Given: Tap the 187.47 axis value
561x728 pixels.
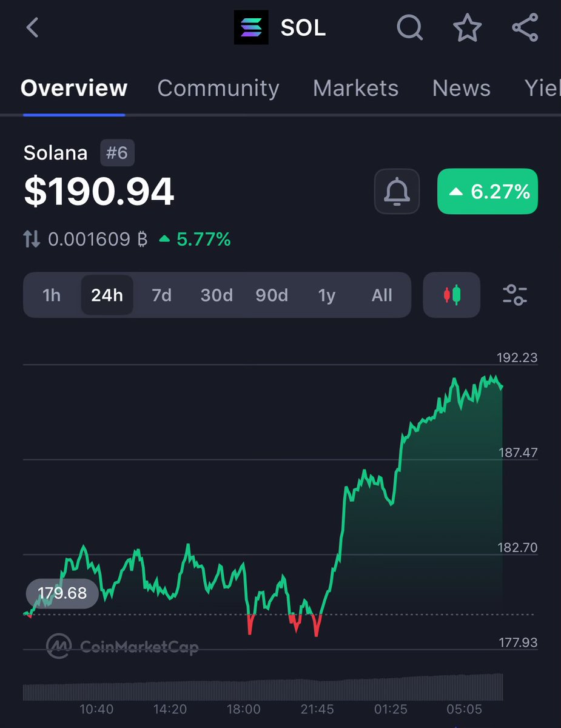Looking at the screenshot, I should [517, 453].
